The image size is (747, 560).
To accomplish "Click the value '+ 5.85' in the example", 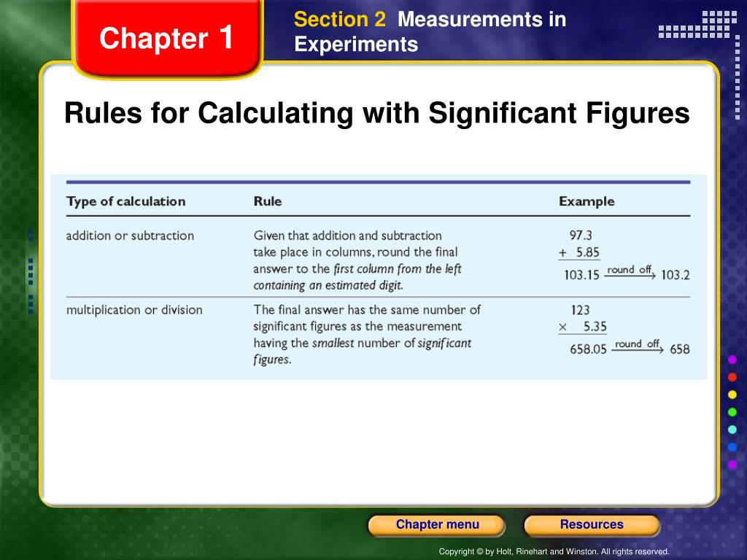I will [x=578, y=252].
